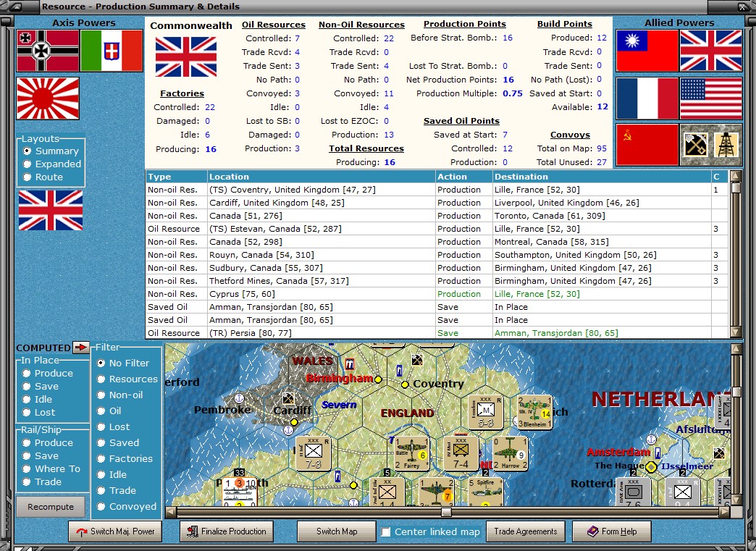Pick the Soviet Union flag
Viewport: 756px width, 551px height.
647,144
